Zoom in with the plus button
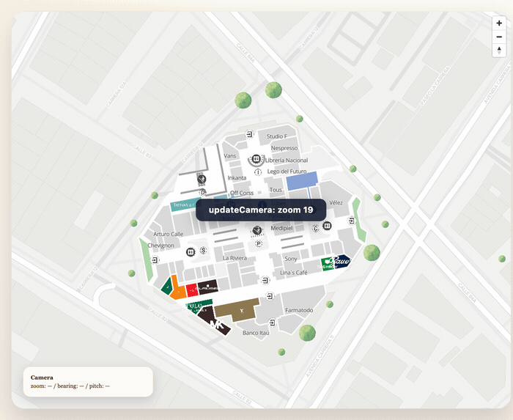The image size is (513, 420). (499, 23)
